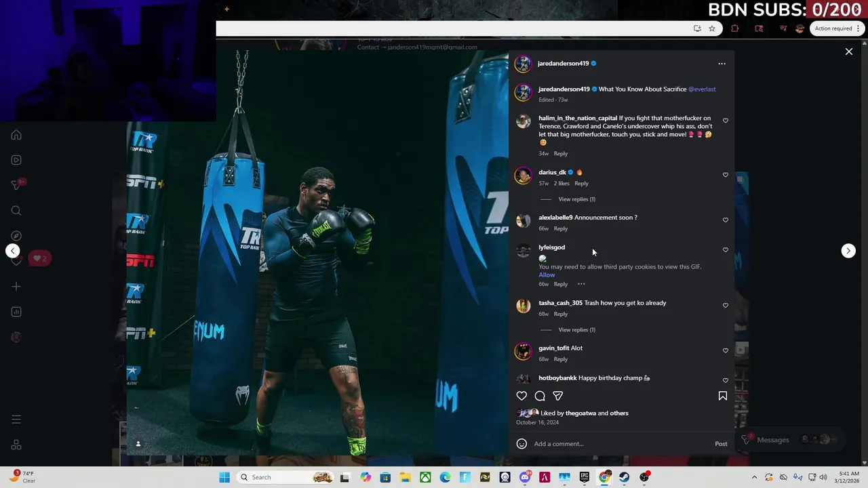Like hotboybankk's comment
Screen dimensions: 868x488
[x=726, y=381]
